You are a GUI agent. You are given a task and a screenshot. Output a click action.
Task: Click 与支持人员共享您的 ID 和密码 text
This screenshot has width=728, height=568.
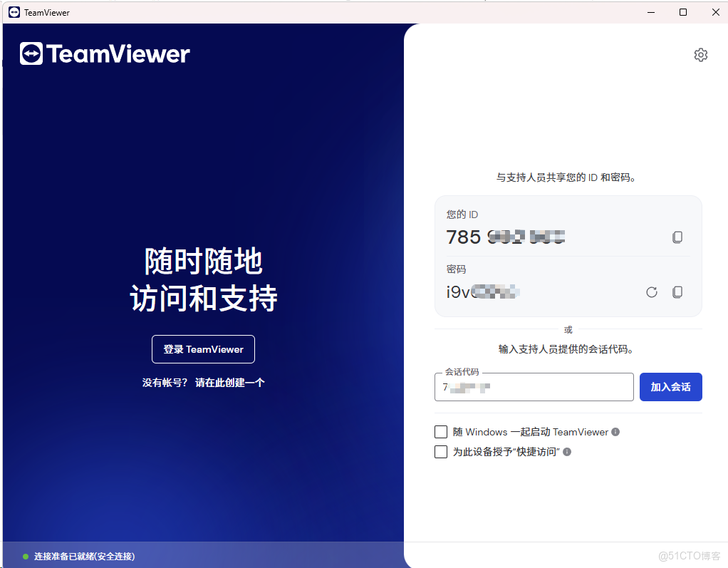coord(566,177)
